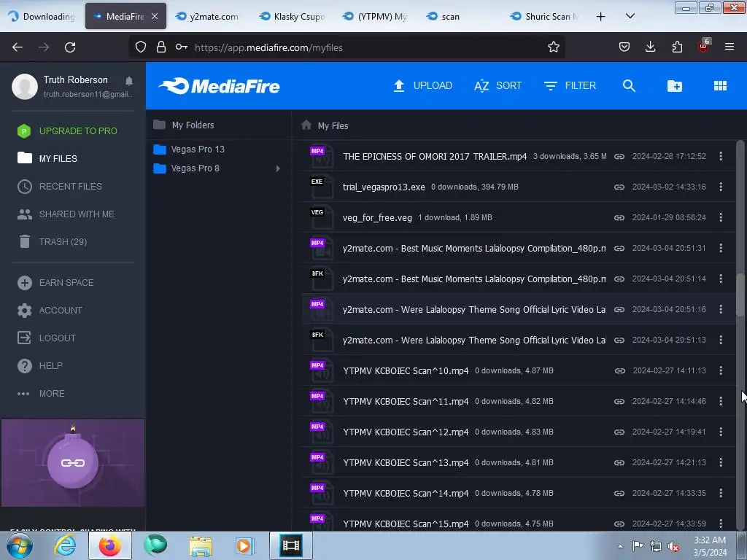Click the MP4 file icon for Scan^12.mp4

[321, 432]
